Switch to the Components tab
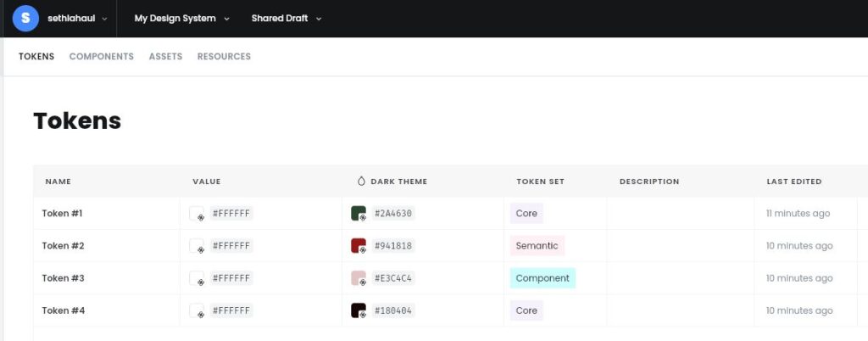 point(101,57)
